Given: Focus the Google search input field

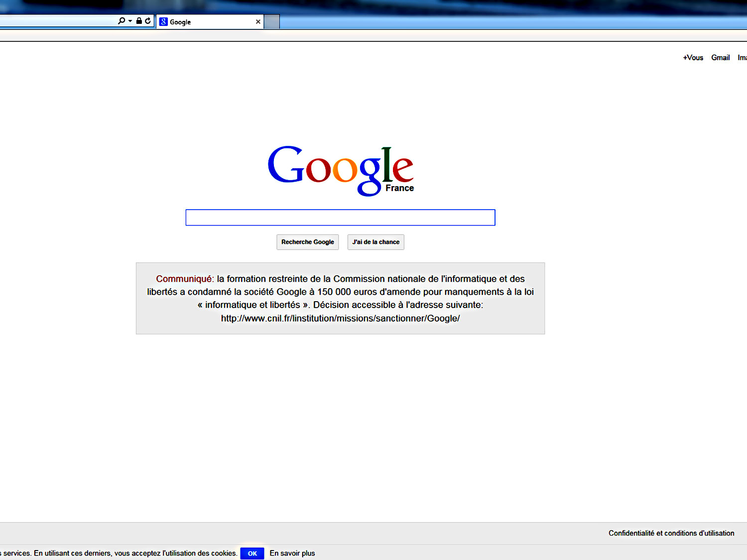Looking at the screenshot, I should tap(340, 218).
